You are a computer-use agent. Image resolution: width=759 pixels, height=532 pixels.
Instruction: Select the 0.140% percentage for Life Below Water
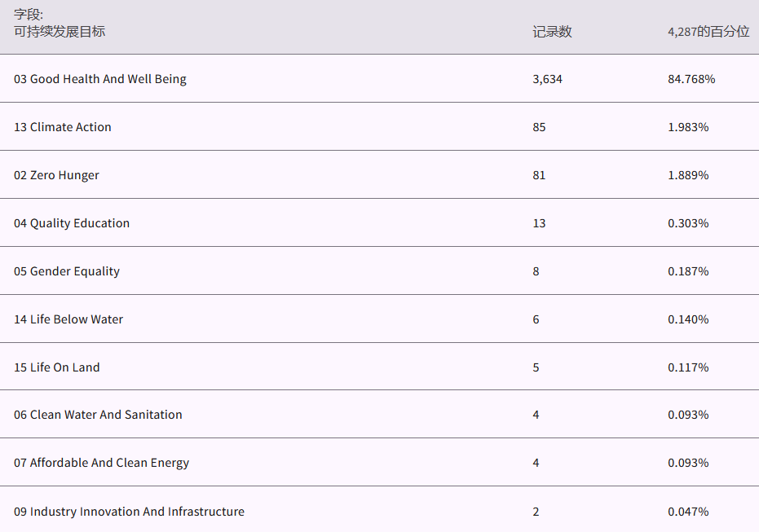[x=687, y=319]
